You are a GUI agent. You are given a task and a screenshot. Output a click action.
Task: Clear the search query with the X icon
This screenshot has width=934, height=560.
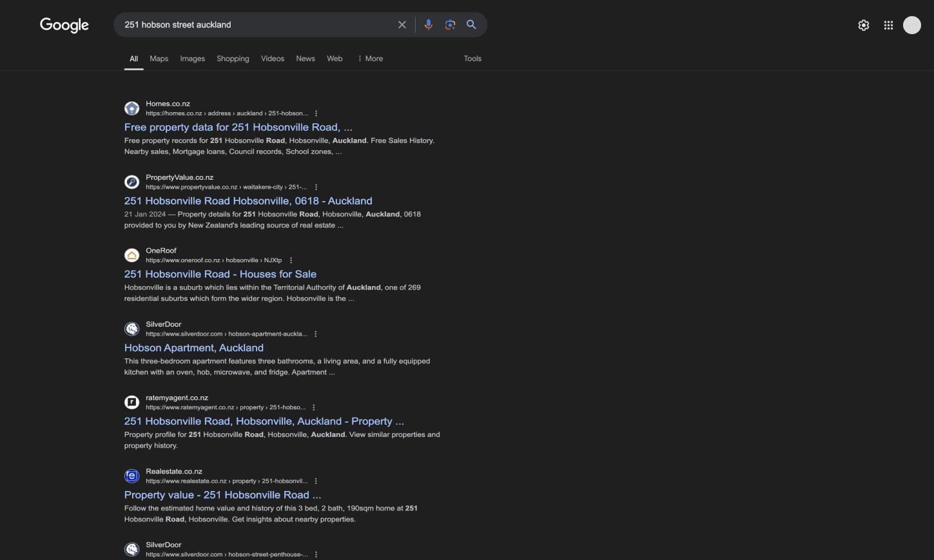402,24
